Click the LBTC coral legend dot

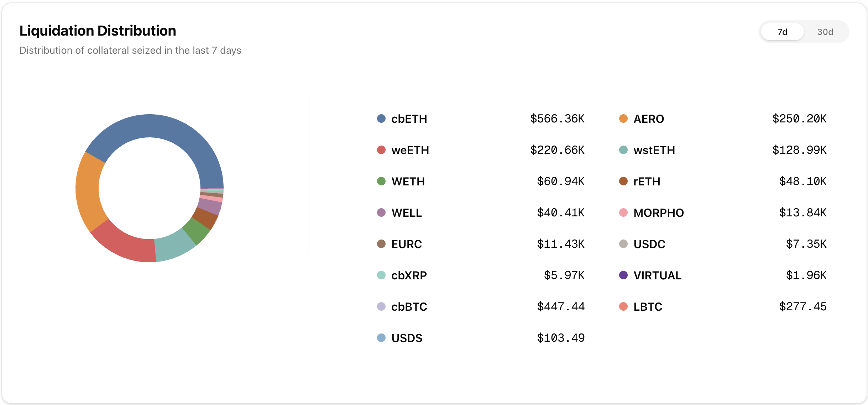click(623, 306)
